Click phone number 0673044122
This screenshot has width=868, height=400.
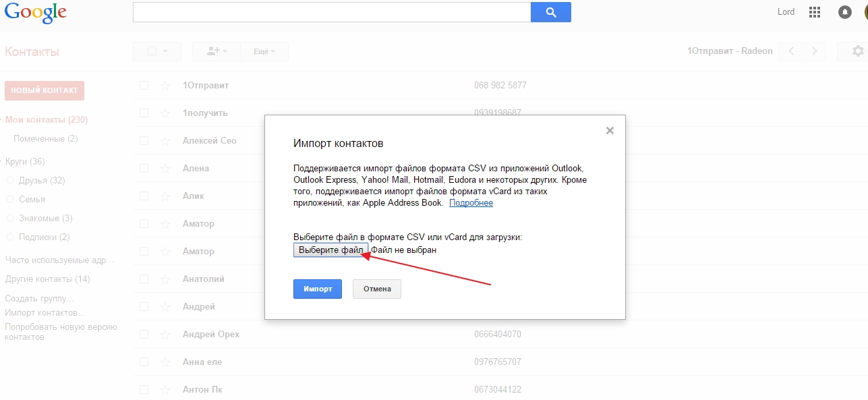point(498,390)
